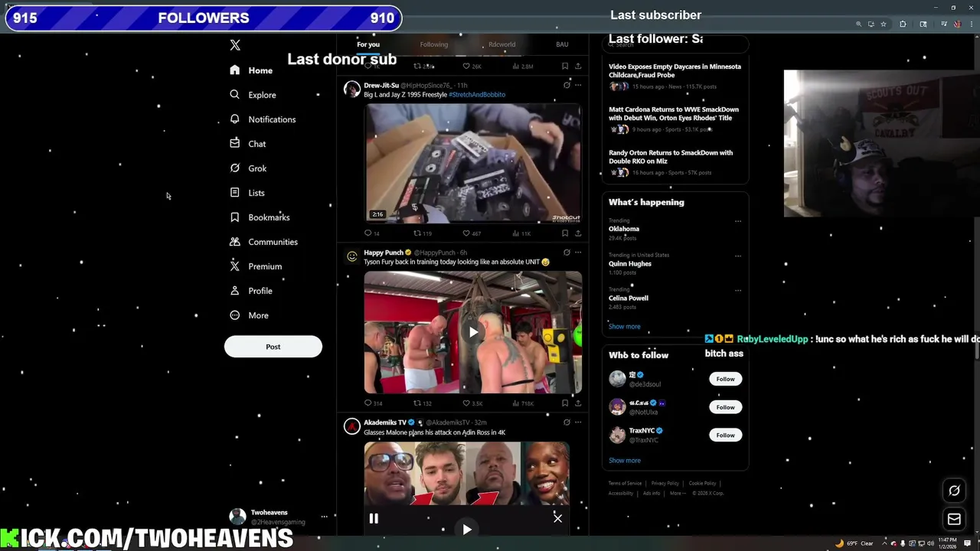Screen dimensions: 980x551
Task: Share the Happy Punch Tyson Fury post
Action: pyautogui.click(x=578, y=403)
